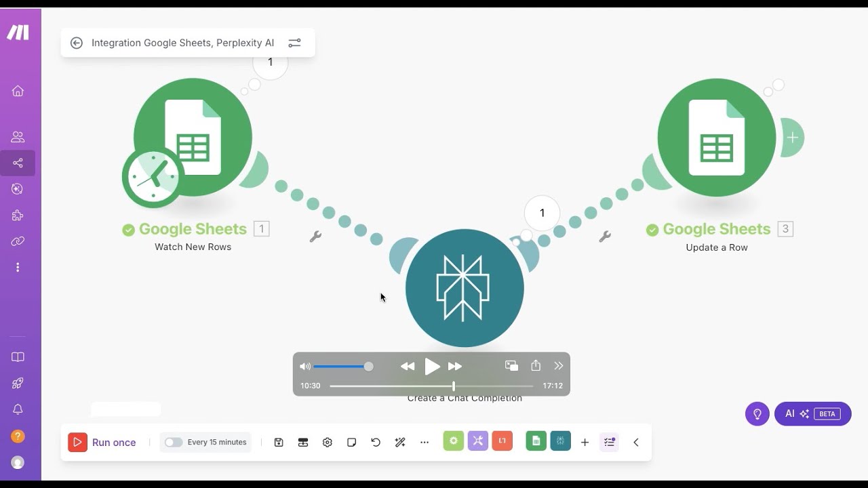Open scenario inputs and outputs icon
Image resolution: width=868 pixels, height=488 pixels.
point(303,443)
